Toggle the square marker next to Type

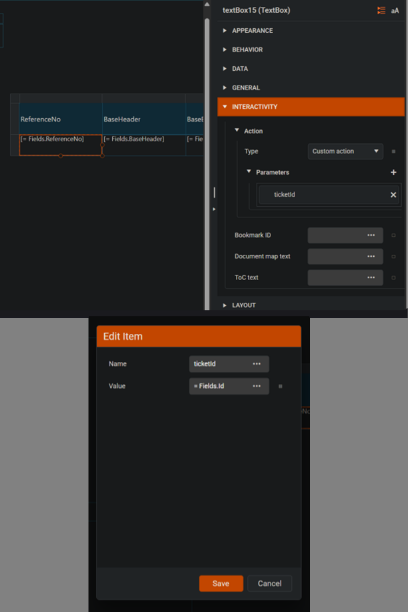[x=393, y=151]
